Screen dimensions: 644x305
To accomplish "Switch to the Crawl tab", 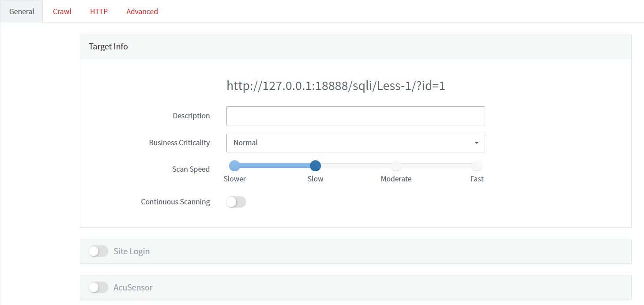I will (62, 11).
